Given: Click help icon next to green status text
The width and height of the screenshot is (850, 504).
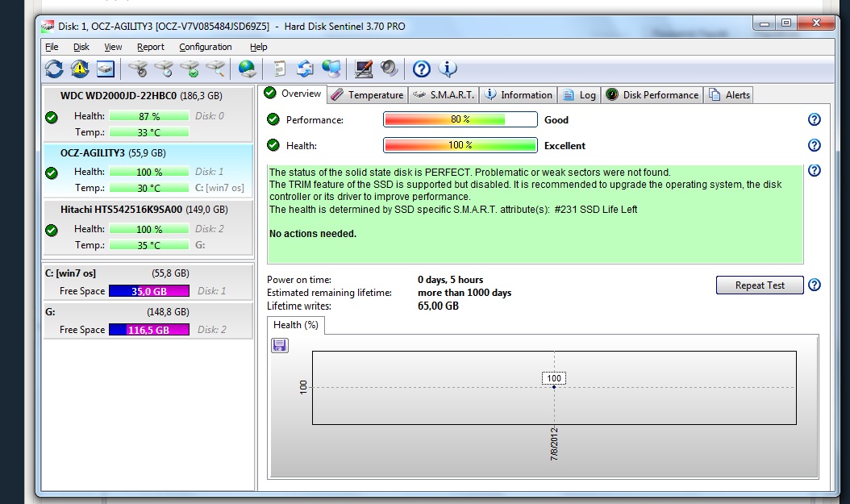Looking at the screenshot, I should click(814, 170).
